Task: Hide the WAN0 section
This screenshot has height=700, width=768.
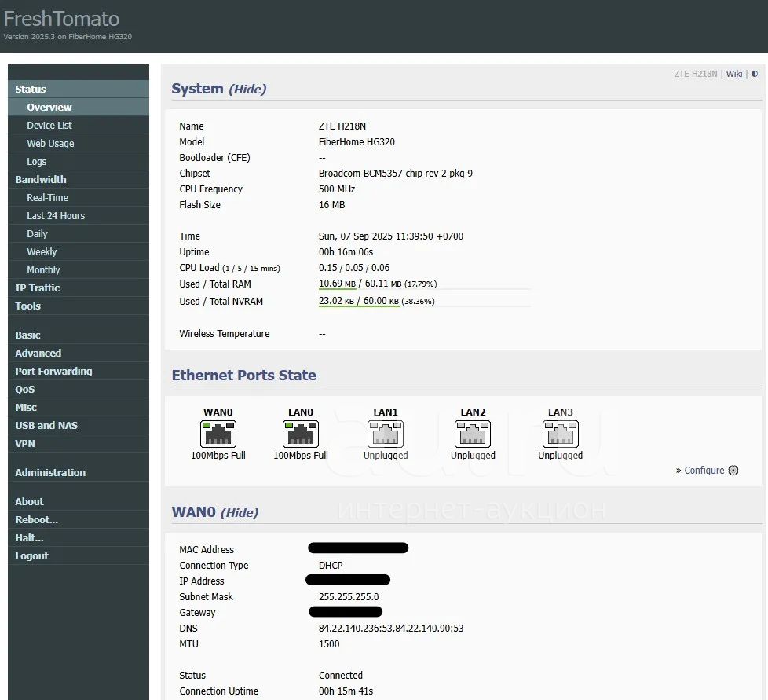Action: point(240,512)
